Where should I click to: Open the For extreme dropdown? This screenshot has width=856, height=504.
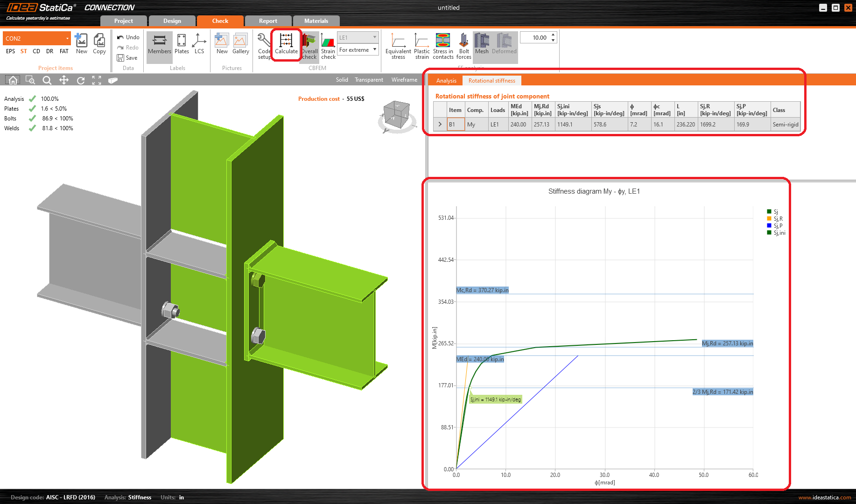(x=358, y=50)
